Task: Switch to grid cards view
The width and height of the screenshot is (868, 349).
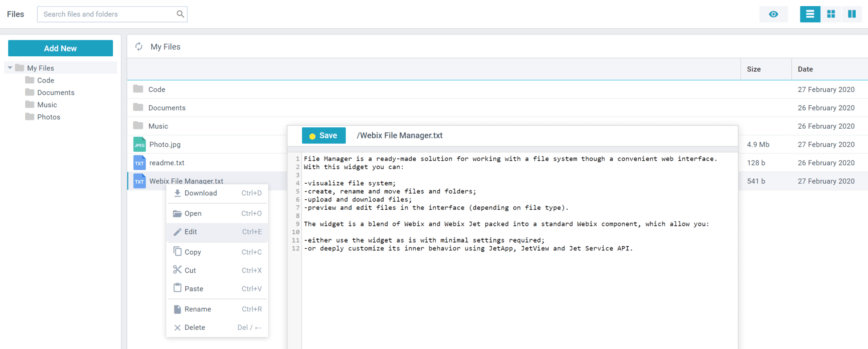Action: pos(831,14)
